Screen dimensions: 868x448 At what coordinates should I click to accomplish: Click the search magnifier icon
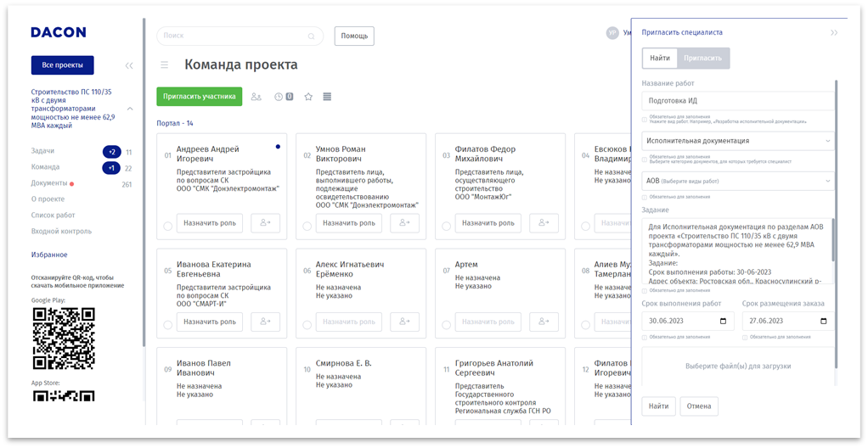(312, 36)
